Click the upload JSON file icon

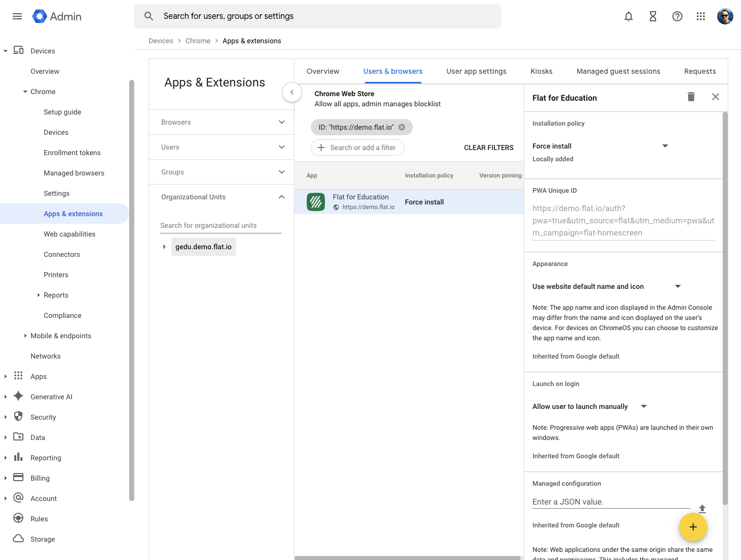click(x=702, y=509)
